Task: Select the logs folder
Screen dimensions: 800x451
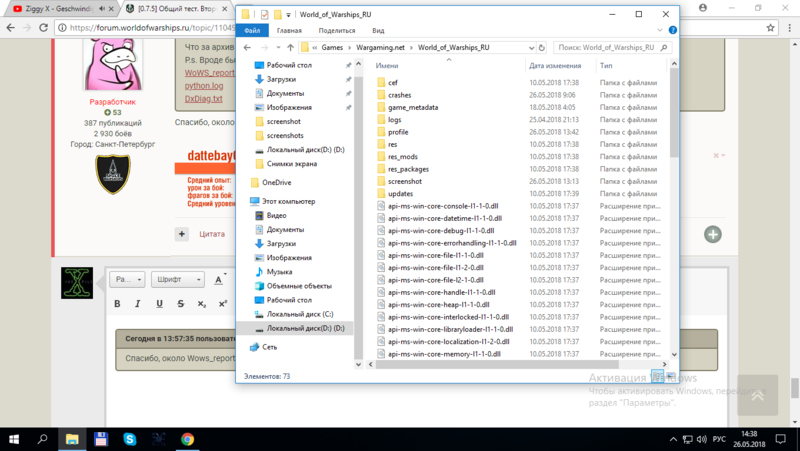Action: pyautogui.click(x=394, y=119)
